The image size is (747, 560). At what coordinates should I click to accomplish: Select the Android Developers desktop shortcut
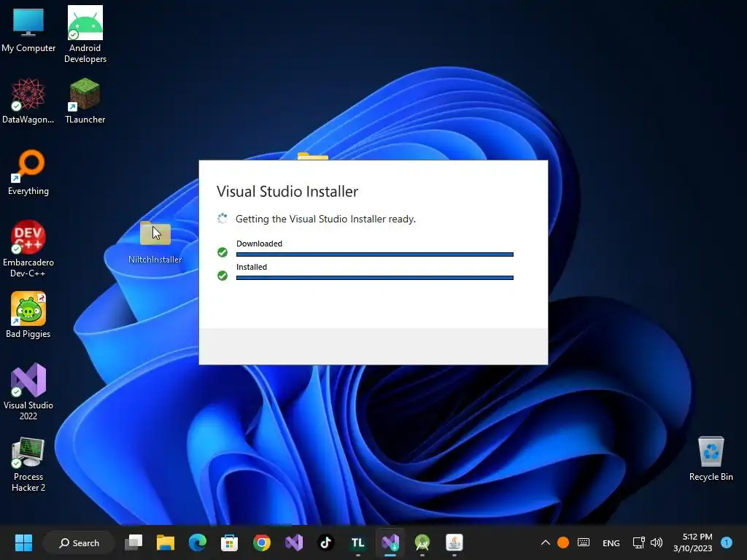[x=85, y=34]
